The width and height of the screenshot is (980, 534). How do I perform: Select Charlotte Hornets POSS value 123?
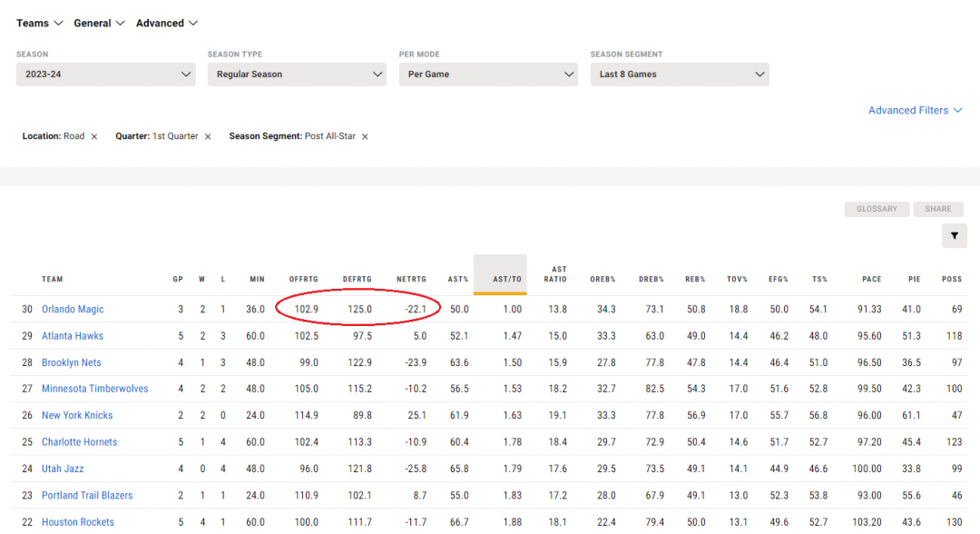(x=955, y=442)
